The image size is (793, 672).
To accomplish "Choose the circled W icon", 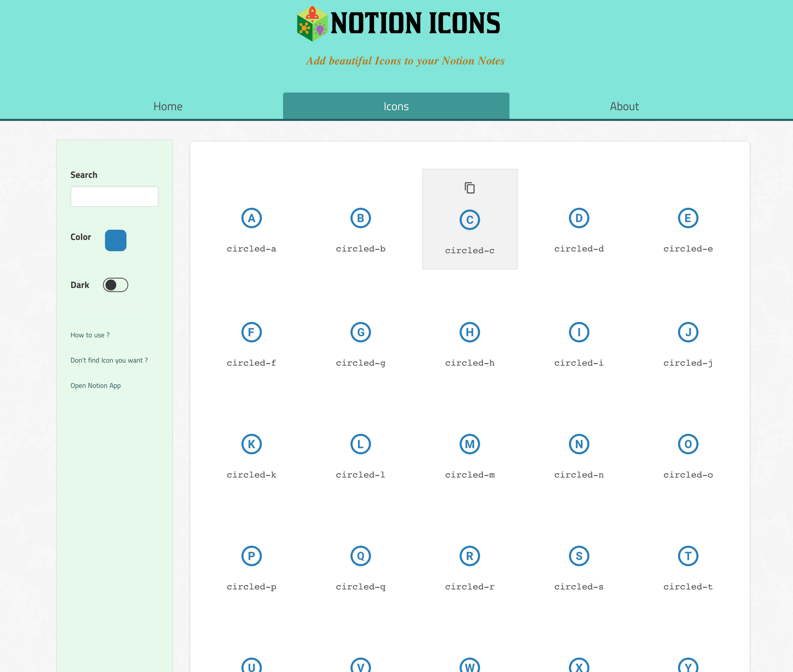I will click(470, 665).
